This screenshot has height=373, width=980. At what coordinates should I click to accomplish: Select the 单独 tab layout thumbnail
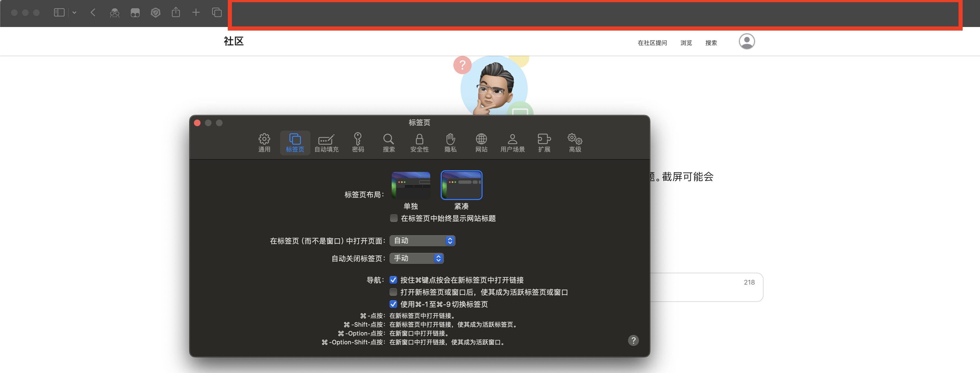click(x=410, y=185)
